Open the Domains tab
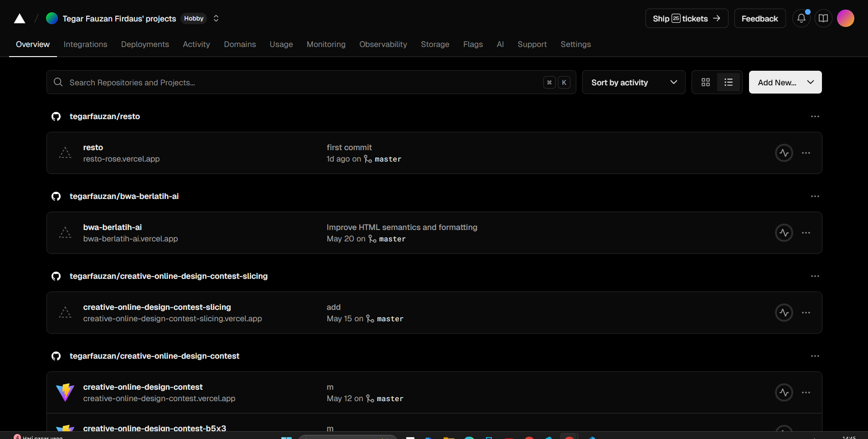The height and width of the screenshot is (439, 868). click(240, 44)
